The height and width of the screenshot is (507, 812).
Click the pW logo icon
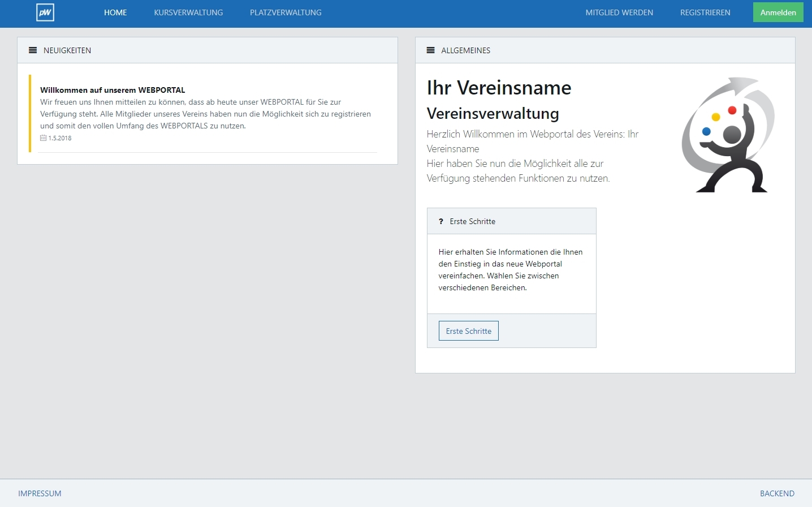(45, 12)
